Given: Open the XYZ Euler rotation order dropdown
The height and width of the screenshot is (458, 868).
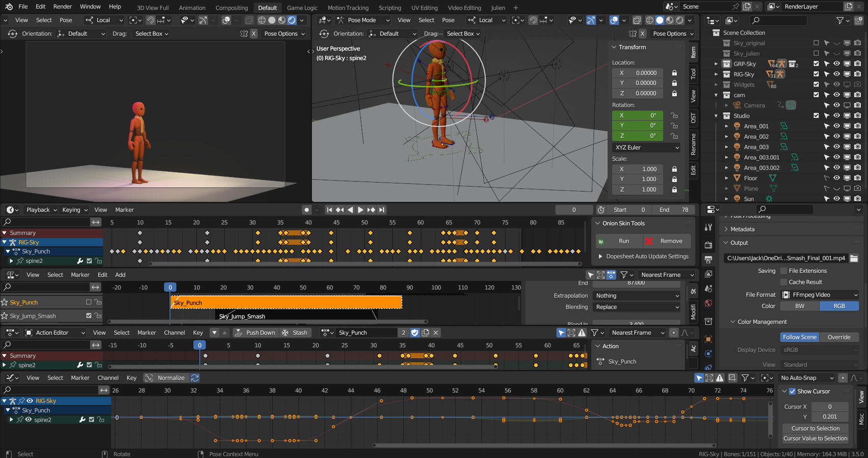Looking at the screenshot, I should pyautogui.click(x=645, y=147).
